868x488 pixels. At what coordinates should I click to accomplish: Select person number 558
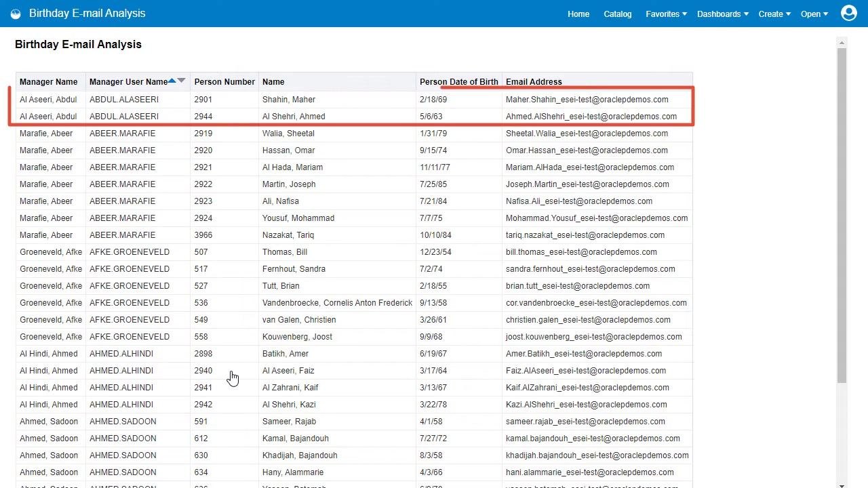coord(201,337)
